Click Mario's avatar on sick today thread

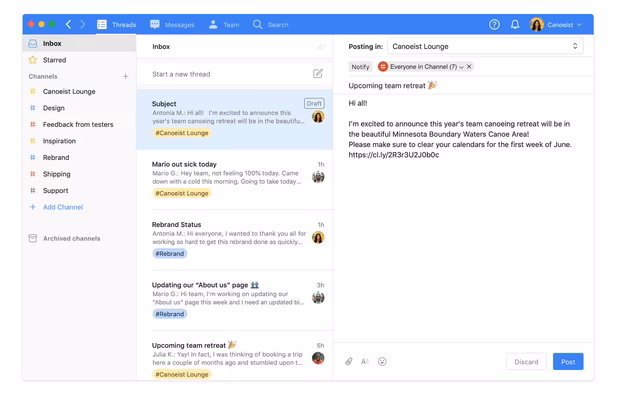(x=318, y=177)
